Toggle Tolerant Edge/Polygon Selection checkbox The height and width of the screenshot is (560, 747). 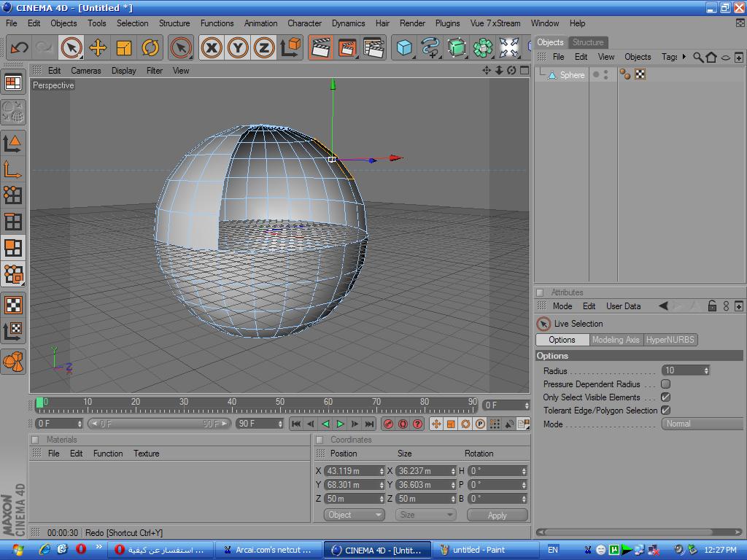(665, 410)
